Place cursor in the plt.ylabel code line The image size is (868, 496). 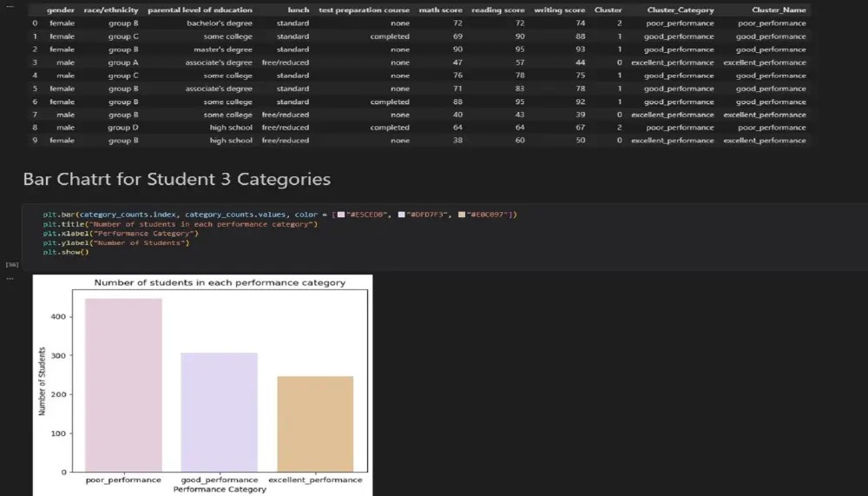[x=116, y=242]
